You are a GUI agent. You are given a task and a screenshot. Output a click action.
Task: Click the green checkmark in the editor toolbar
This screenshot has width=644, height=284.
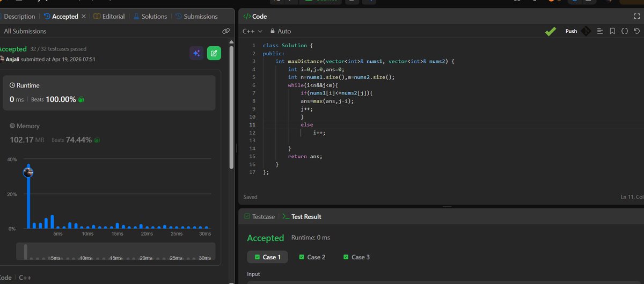(x=551, y=32)
